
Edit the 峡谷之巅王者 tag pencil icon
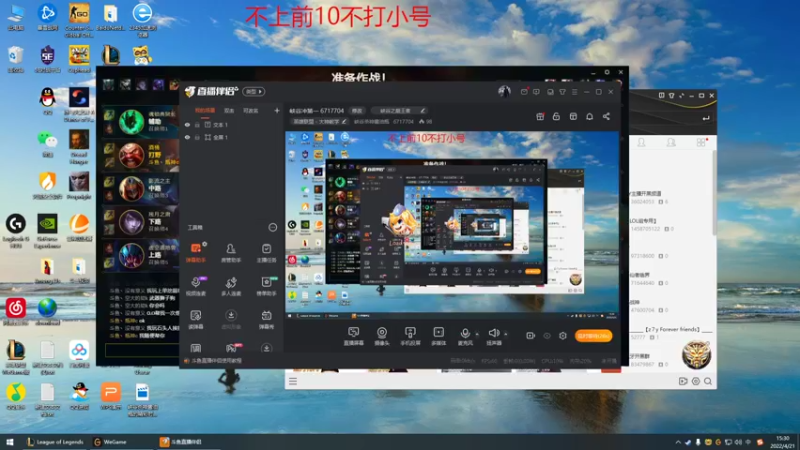[x=422, y=111]
